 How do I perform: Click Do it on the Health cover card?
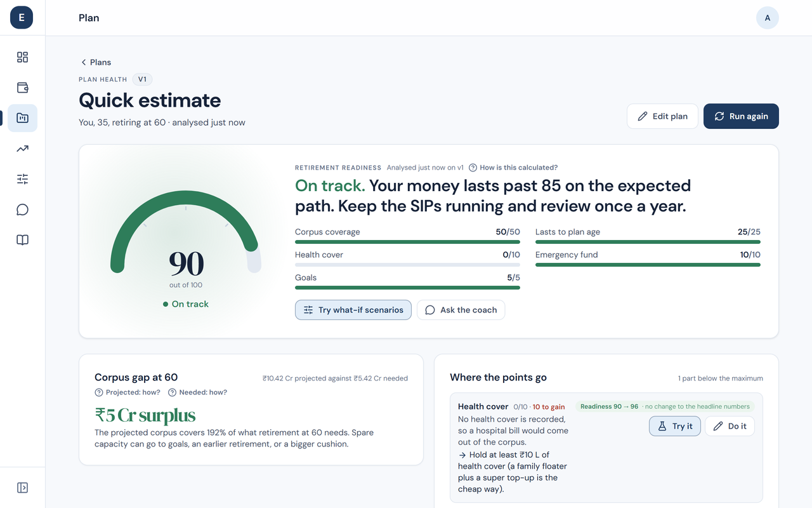point(730,426)
